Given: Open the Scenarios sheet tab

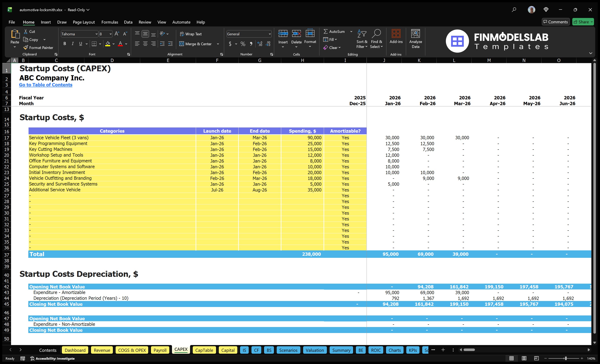Looking at the screenshot, I should point(288,350).
